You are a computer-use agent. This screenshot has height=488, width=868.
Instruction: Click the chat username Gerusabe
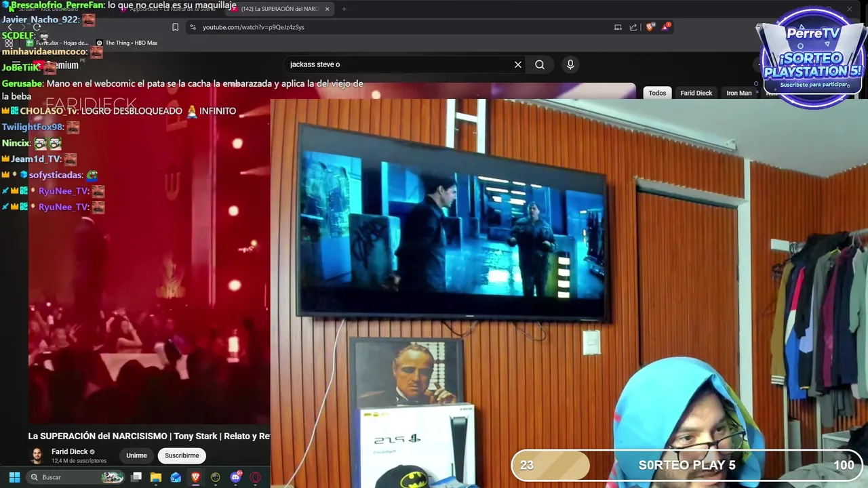point(22,83)
